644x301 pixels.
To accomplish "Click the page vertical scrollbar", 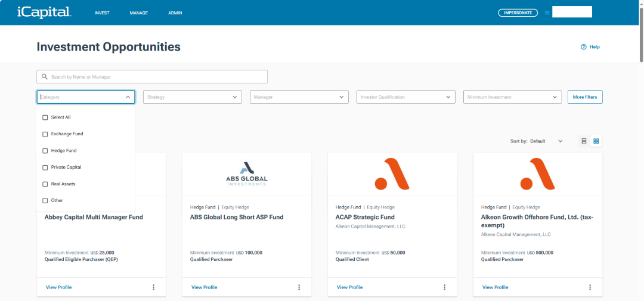I will pos(641,35).
